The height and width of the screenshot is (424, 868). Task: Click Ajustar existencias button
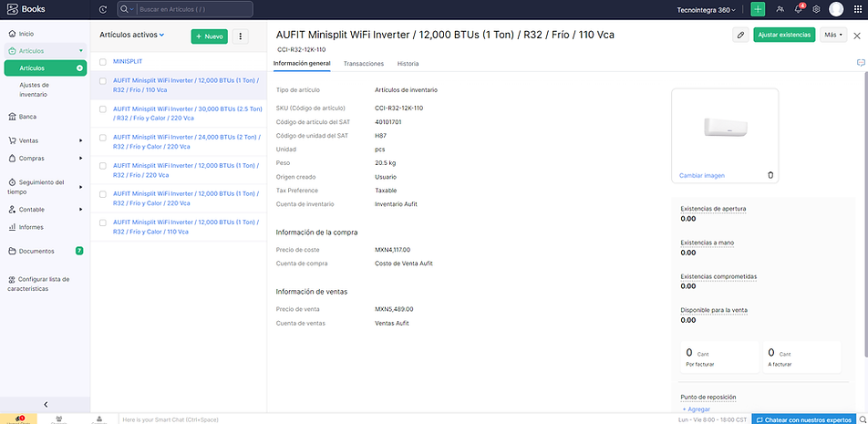click(x=784, y=35)
